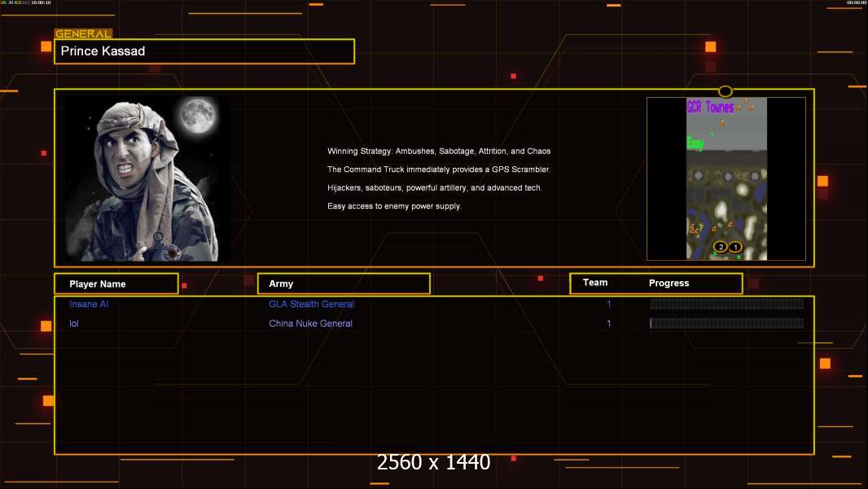Click start position marker 2 on the map
The image size is (868, 489).
click(x=720, y=247)
